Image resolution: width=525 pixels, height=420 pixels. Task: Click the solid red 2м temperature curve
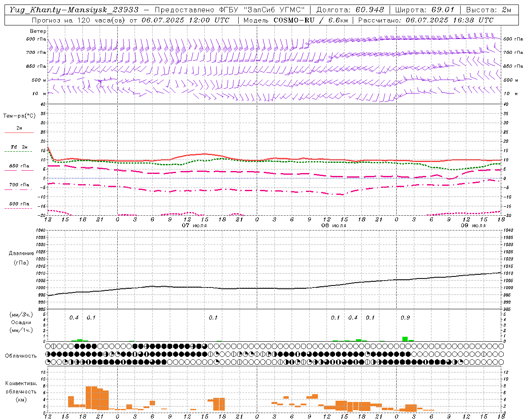pyautogui.click(x=275, y=159)
